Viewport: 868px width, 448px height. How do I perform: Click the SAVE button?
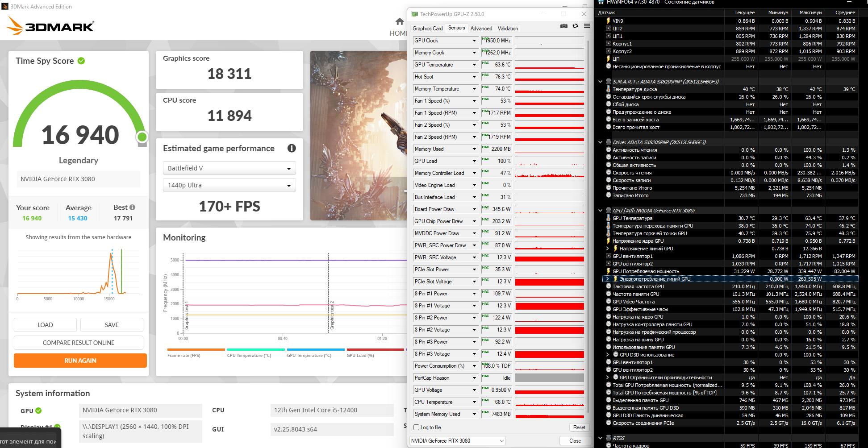tap(112, 325)
